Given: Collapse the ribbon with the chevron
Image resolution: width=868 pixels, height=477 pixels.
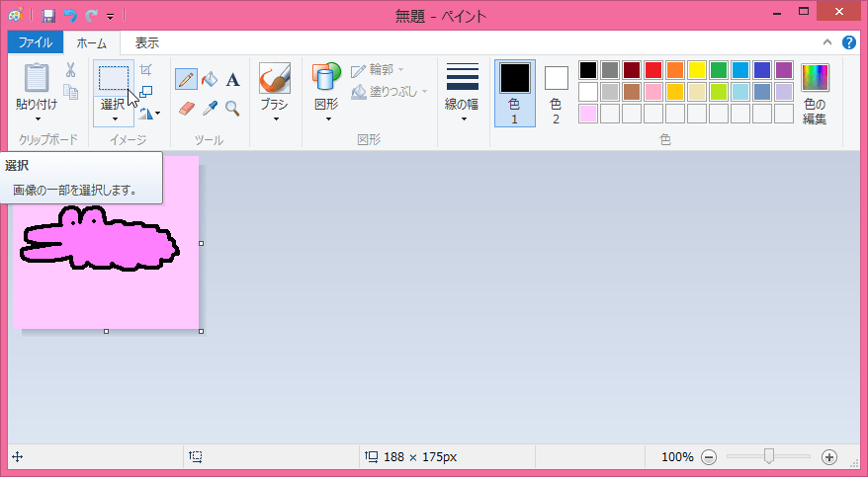Looking at the screenshot, I should 827,42.
